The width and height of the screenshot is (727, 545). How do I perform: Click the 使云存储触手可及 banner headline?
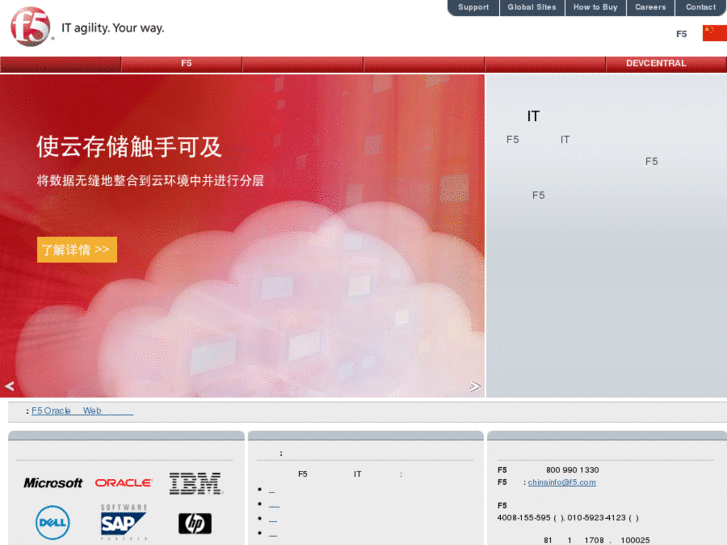tap(129, 147)
